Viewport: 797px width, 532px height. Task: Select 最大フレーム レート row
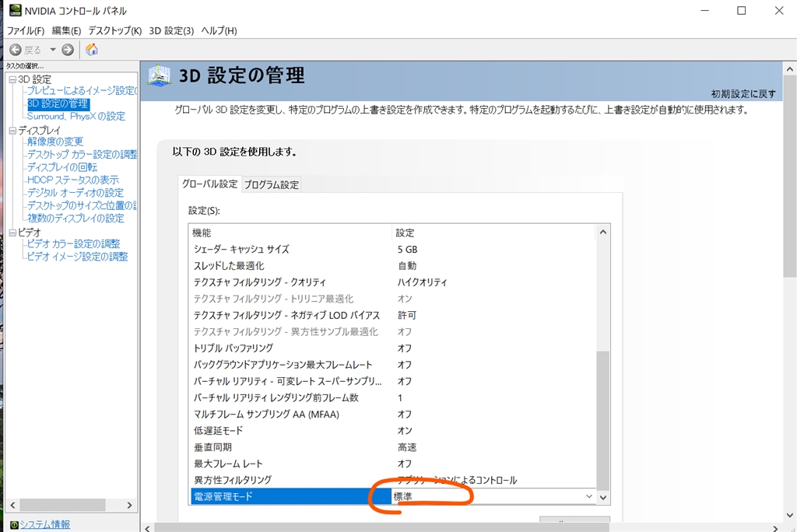tap(392, 464)
